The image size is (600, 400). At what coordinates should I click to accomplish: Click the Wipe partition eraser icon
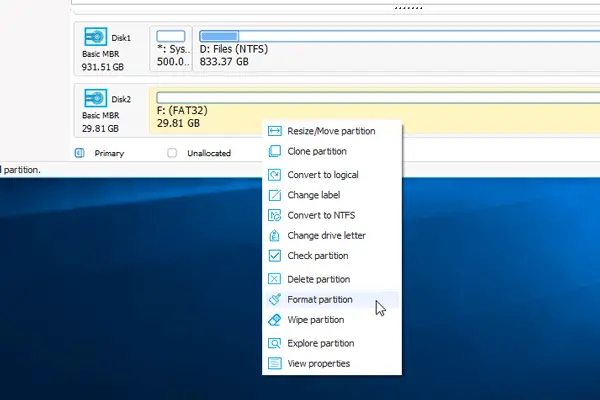274,320
